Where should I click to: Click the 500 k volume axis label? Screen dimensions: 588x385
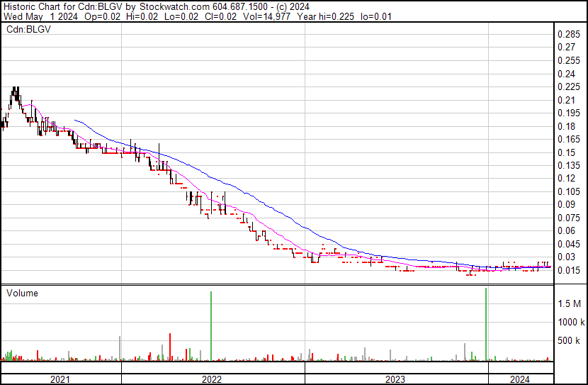coord(569,341)
